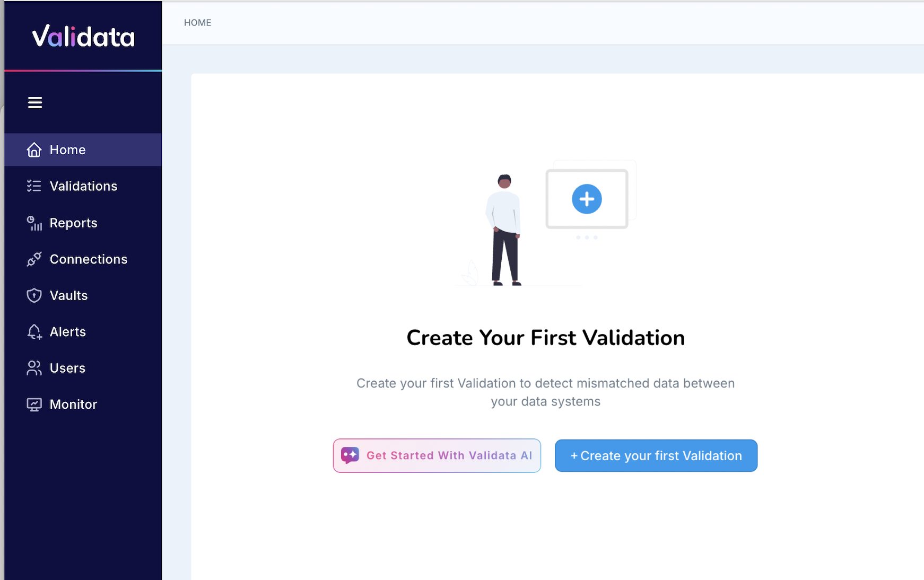Click the Validations checklist icon
The width and height of the screenshot is (924, 580).
pos(34,186)
